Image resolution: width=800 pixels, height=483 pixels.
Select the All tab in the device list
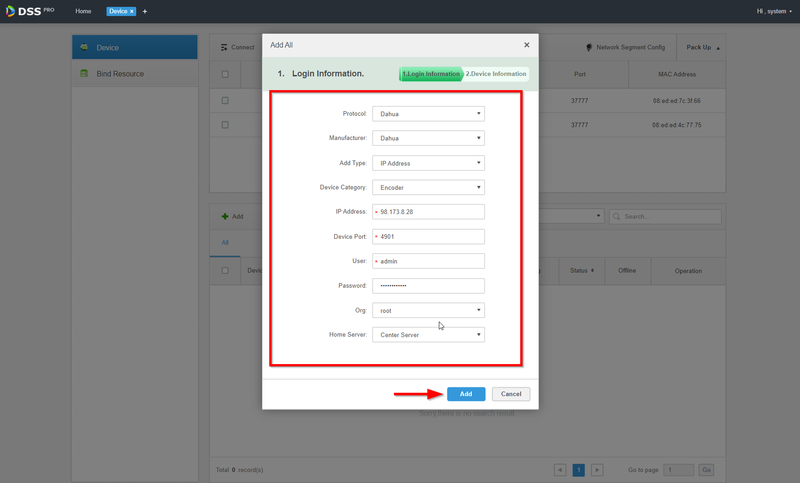225,243
